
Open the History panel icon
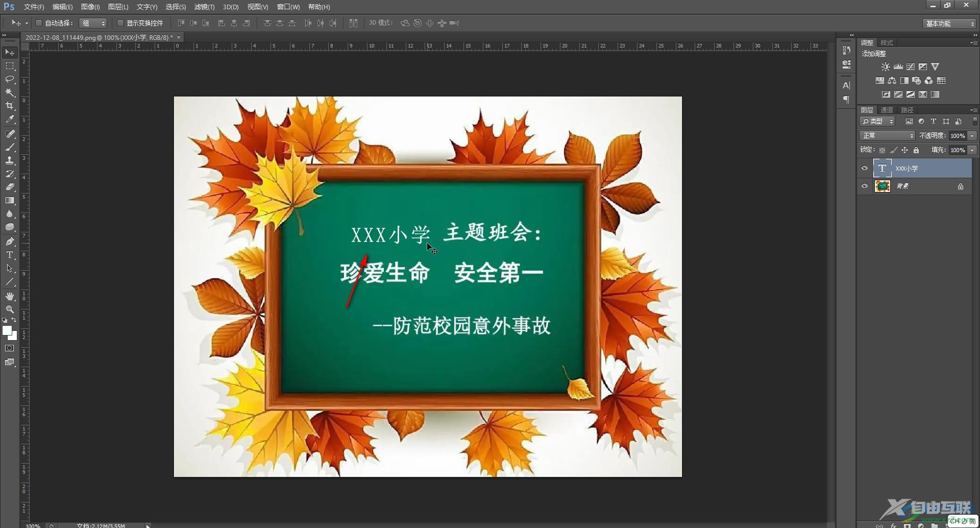point(846,50)
